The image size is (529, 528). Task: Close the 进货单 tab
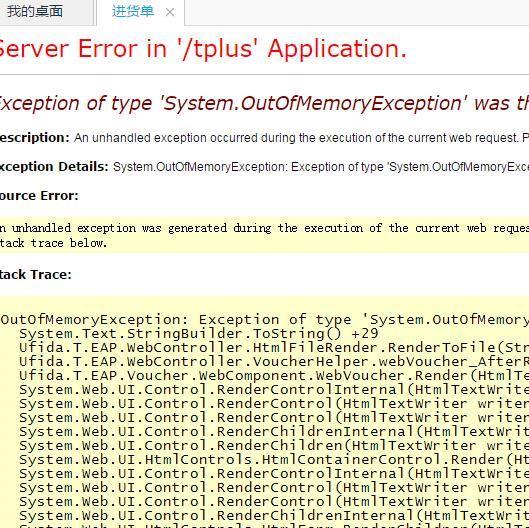(170, 12)
